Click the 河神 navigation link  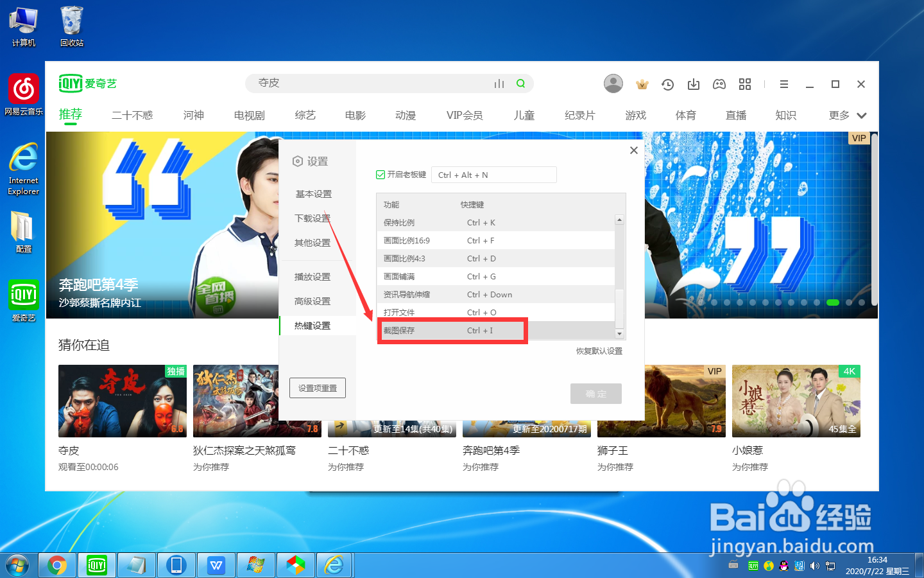pyautogui.click(x=194, y=116)
